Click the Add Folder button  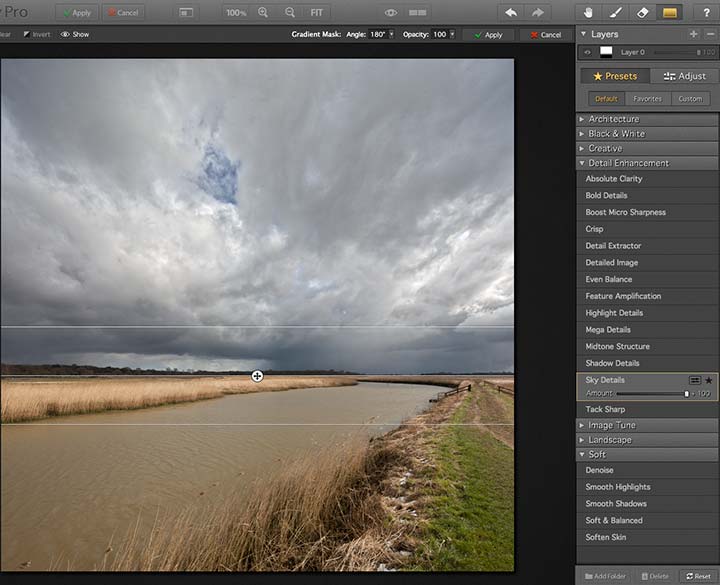tap(605, 576)
